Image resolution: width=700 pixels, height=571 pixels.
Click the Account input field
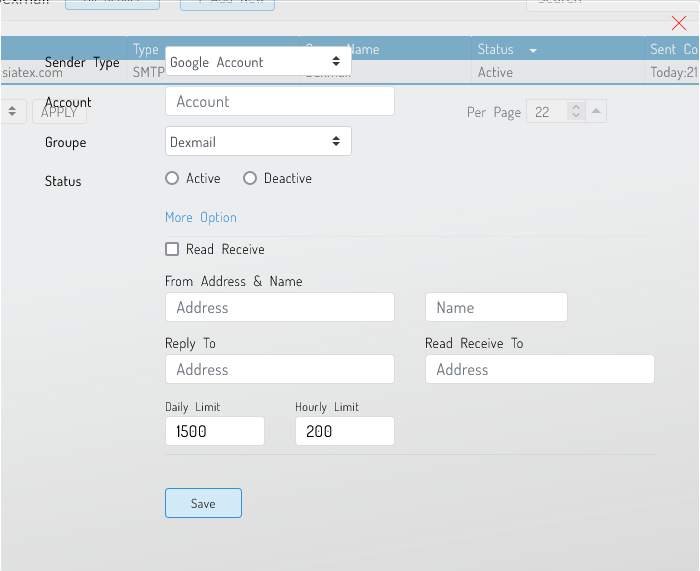click(280, 102)
